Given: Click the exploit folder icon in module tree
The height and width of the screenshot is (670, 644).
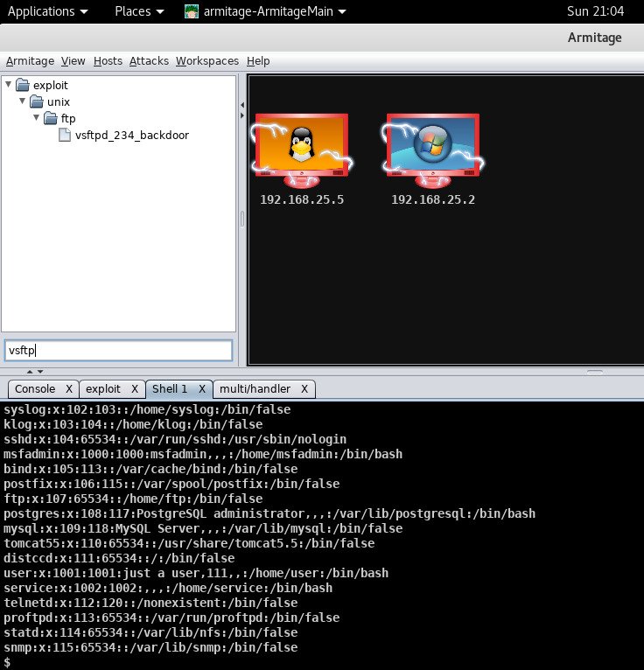Looking at the screenshot, I should [x=23, y=85].
